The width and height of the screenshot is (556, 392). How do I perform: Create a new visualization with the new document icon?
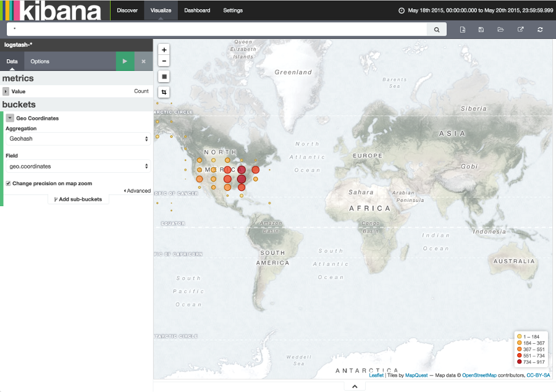coord(463,29)
